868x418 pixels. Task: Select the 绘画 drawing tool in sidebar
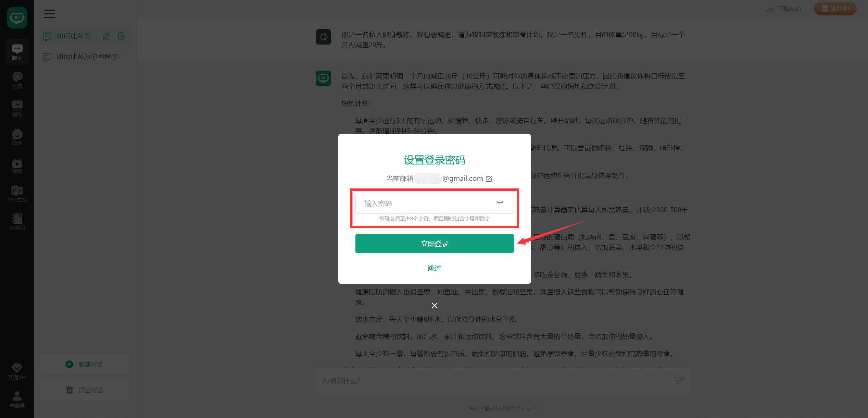17,79
